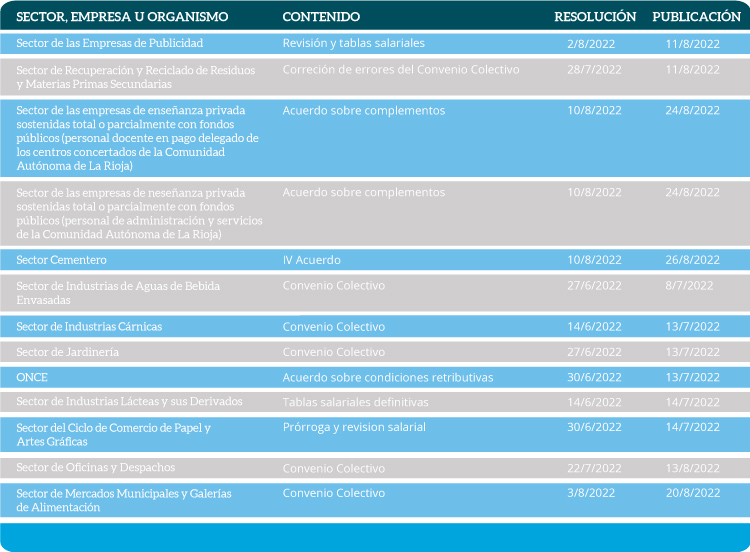
Task: Click publication date 26/8/2022
Action: click(692, 260)
